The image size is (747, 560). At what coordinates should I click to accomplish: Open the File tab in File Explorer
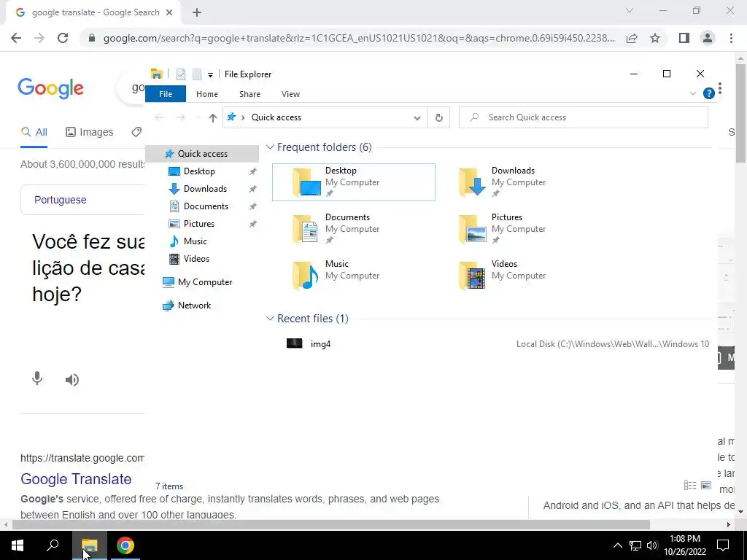click(x=166, y=94)
